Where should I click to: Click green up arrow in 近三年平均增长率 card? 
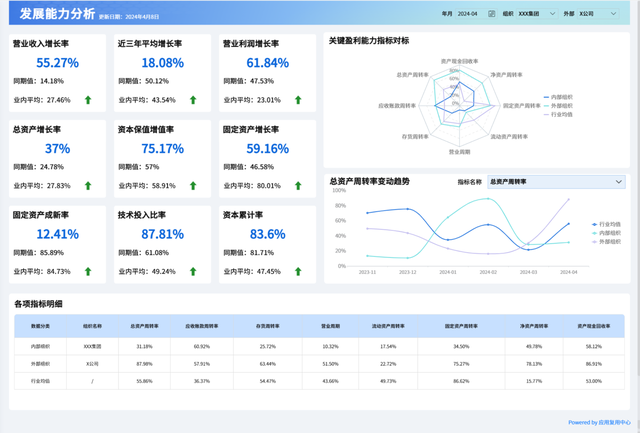pyautogui.click(x=193, y=100)
